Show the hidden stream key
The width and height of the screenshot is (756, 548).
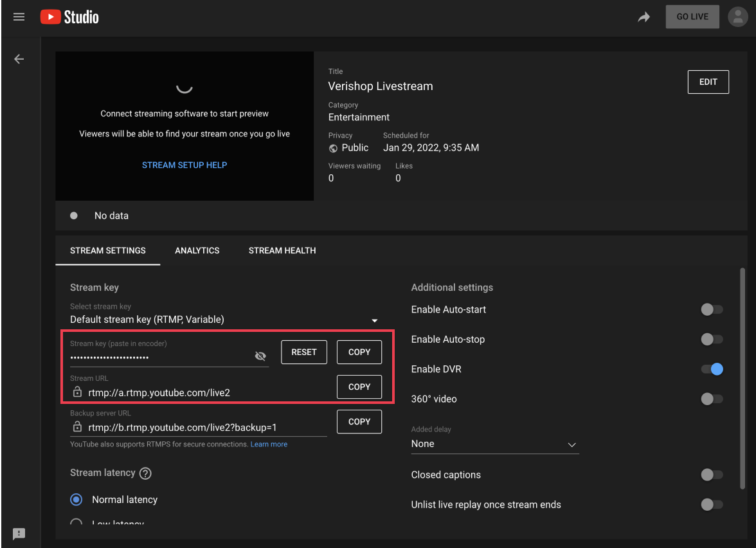(x=260, y=356)
